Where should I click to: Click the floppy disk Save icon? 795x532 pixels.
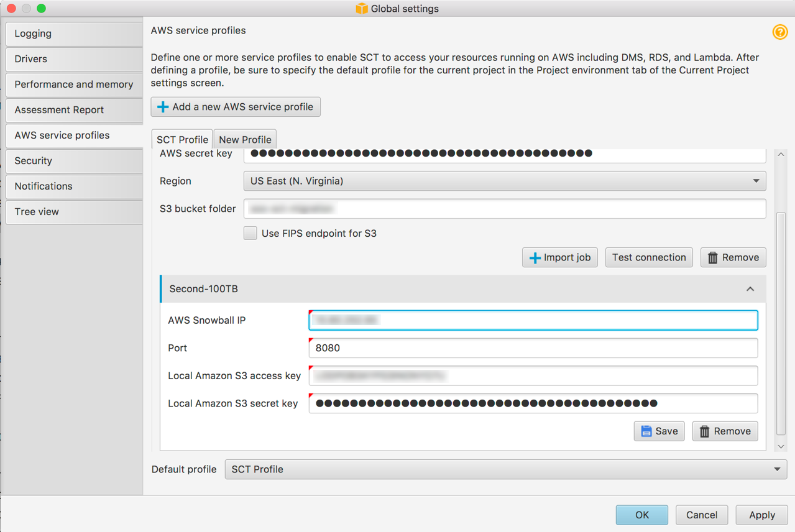coord(646,431)
